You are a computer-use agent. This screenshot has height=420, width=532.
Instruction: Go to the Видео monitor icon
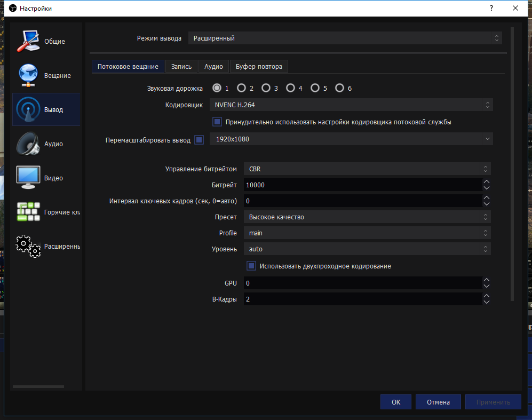click(x=28, y=178)
